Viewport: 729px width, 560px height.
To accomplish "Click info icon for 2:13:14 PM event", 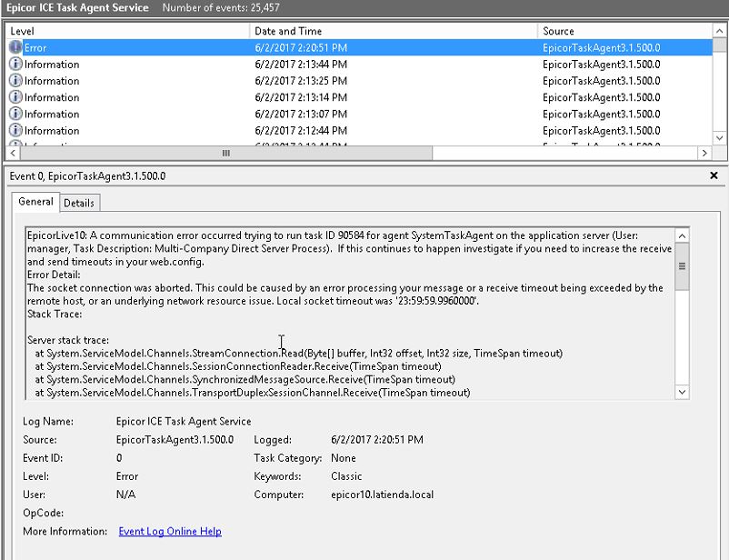I will [15, 97].
